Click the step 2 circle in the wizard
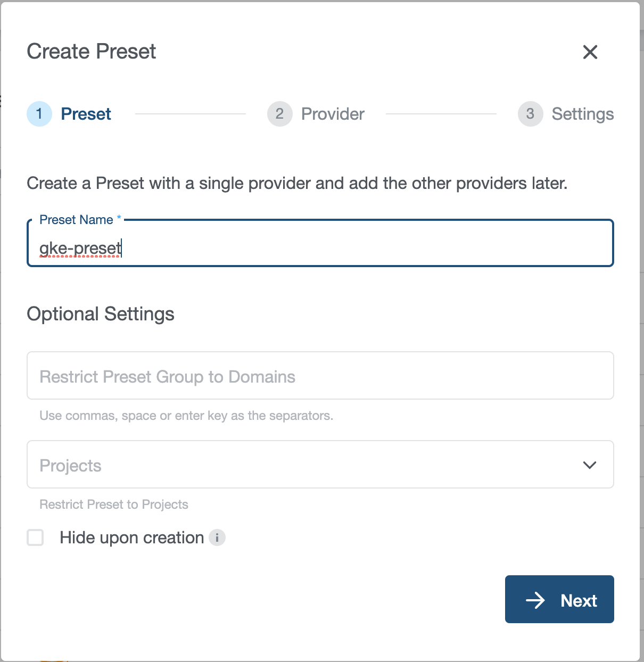This screenshot has height=662, width=644. click(x=279, y=114)
